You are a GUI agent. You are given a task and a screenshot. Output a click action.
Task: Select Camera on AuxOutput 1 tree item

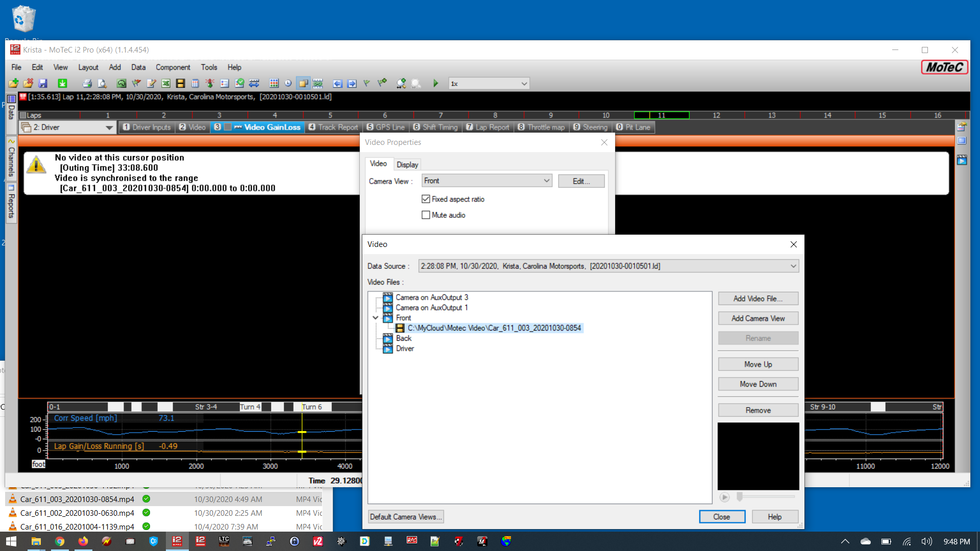click(432, 308)
